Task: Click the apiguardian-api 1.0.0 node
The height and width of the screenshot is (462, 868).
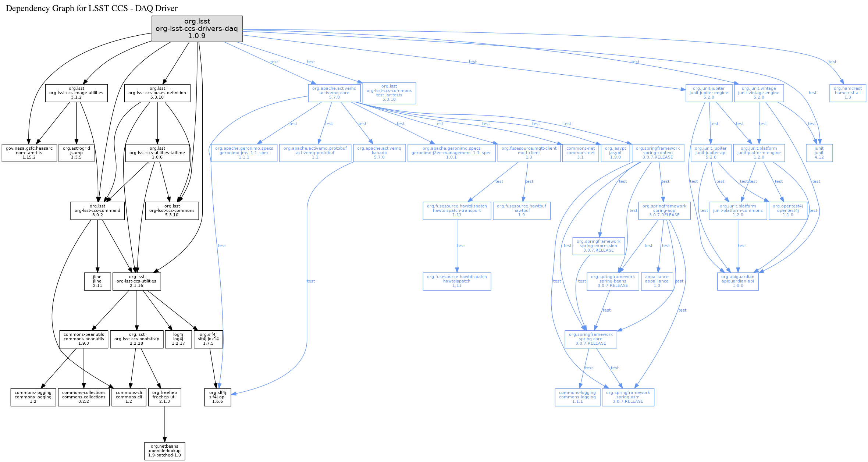Action: pyautogui.click(x=738, y=281)
